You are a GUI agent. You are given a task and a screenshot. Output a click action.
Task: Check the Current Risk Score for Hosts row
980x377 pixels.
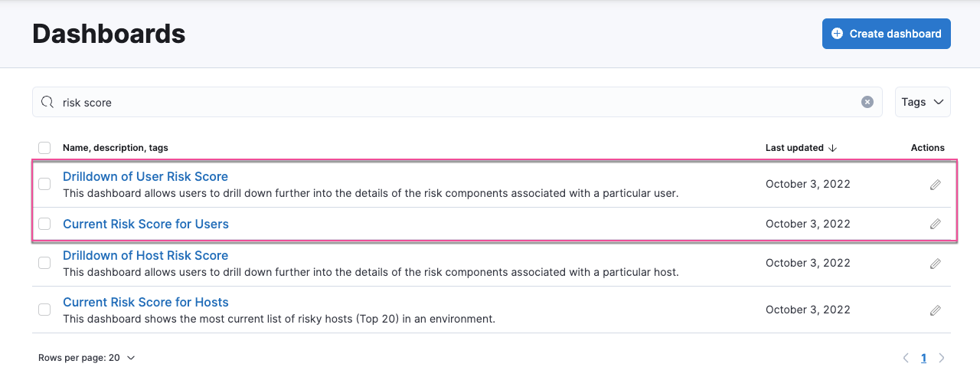point(44,310)
